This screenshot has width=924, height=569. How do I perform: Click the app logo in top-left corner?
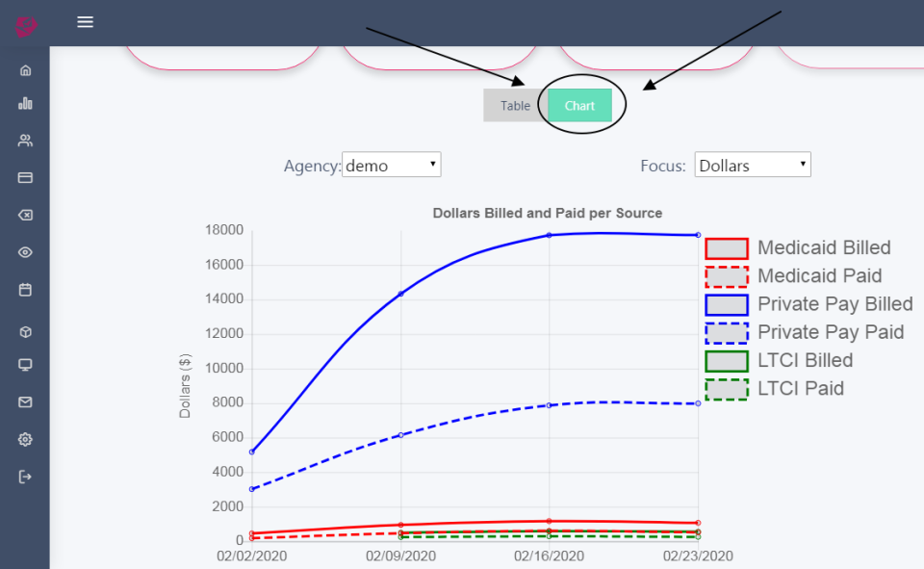click(x=25, y=26)
